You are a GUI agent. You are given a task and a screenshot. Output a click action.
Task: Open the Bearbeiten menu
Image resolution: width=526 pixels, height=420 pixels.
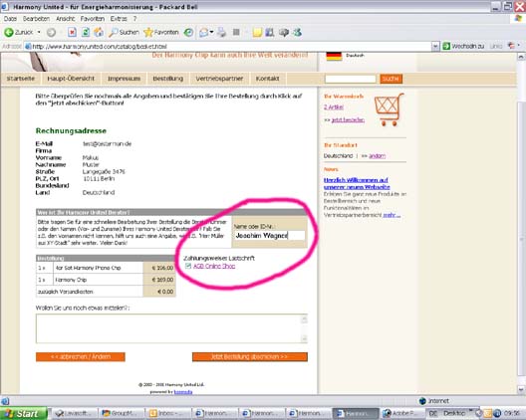tap(36, 19)
